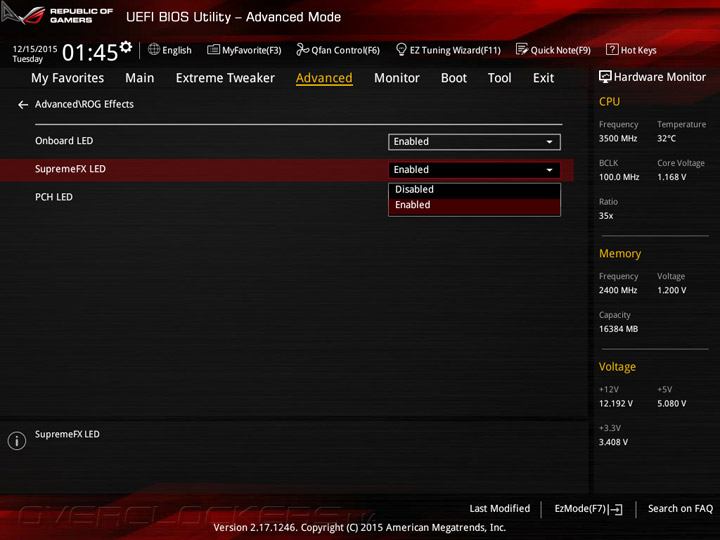Click Quick Note(F9) text

click(560, 50)
